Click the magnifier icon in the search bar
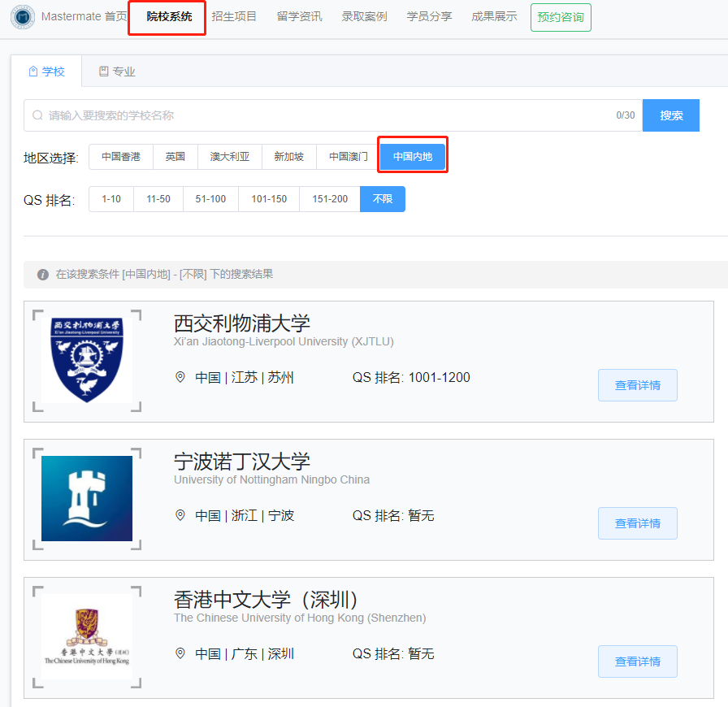 [x=37, y=115]
